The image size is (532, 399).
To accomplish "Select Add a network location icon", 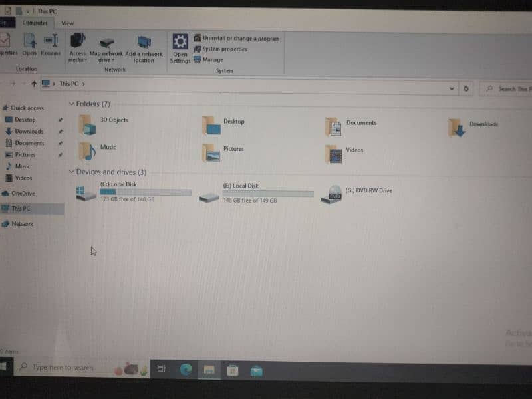I will 144,42.
